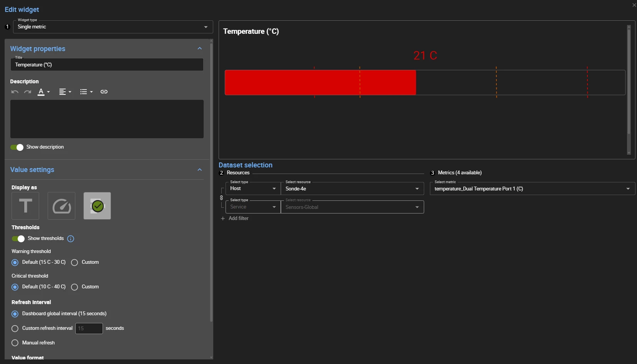
Task: Select the Text display mode icon
Action: (x=25, y=206)
